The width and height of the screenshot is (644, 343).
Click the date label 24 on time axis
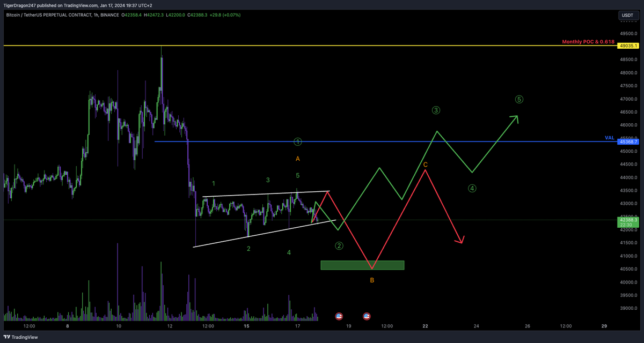[x=477, y=326]
